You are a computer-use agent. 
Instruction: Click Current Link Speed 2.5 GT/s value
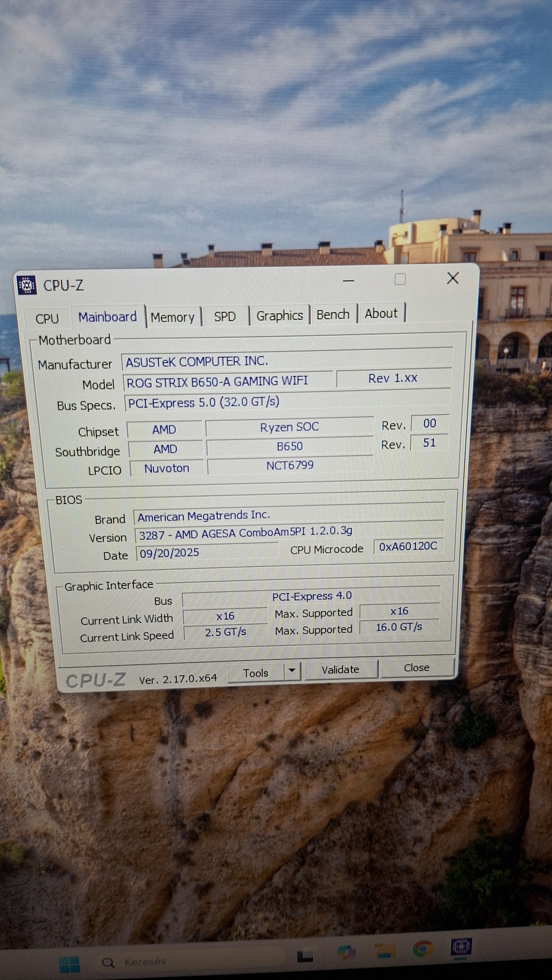225,632
